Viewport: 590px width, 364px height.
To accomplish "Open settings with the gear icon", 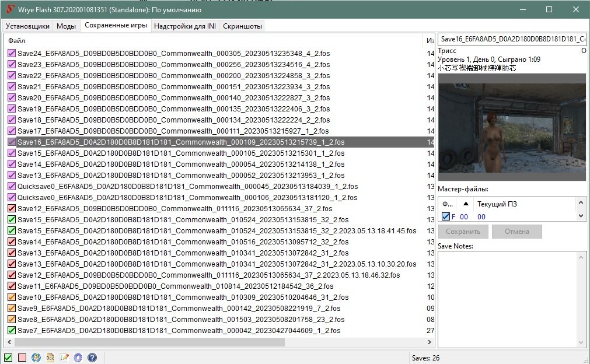I will point(78,357).
